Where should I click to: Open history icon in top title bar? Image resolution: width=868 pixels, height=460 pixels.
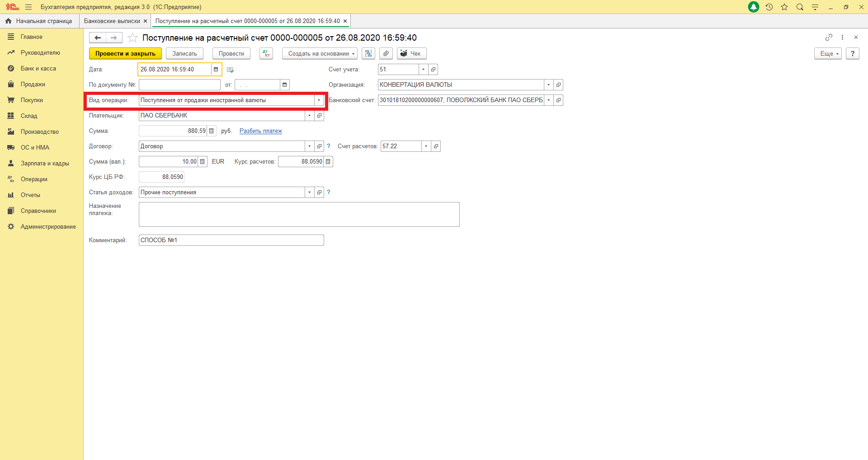769,7
